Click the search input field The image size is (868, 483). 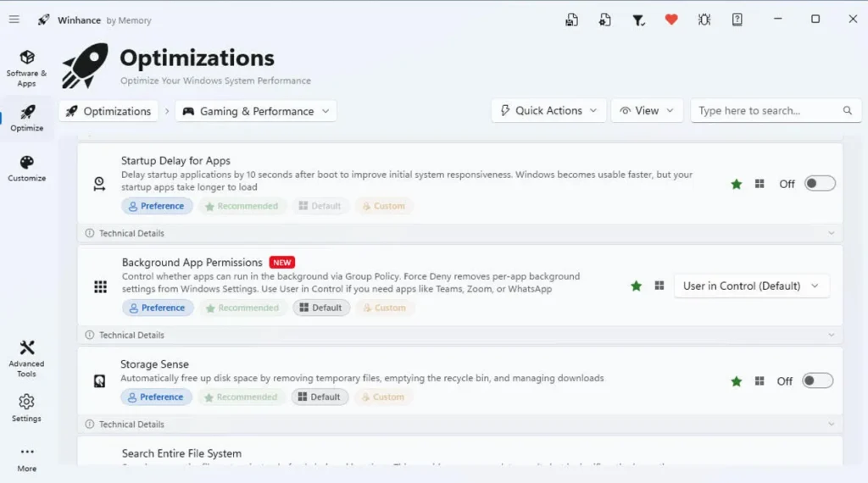click(x=765, y=111)
